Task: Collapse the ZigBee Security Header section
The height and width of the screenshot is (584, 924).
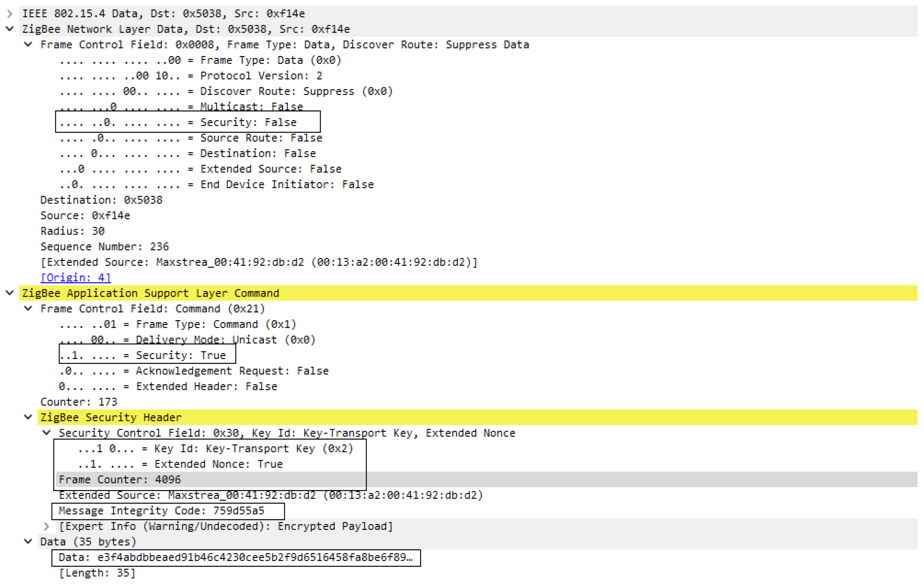Action: tap(28, 417)
